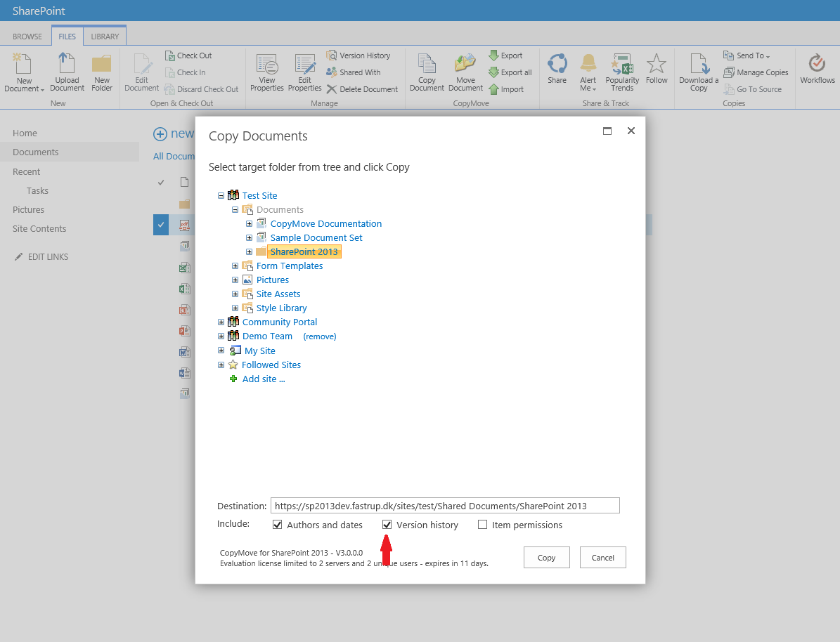This screenshot has width=840, height=642.
Task: Collapse the Documents tree node
Action: click(235, 210)
